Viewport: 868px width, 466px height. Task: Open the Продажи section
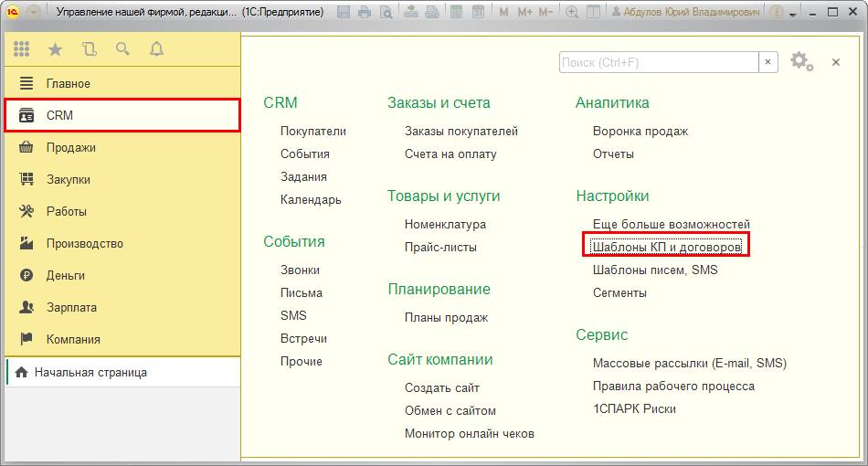click(x=122, y=147)
